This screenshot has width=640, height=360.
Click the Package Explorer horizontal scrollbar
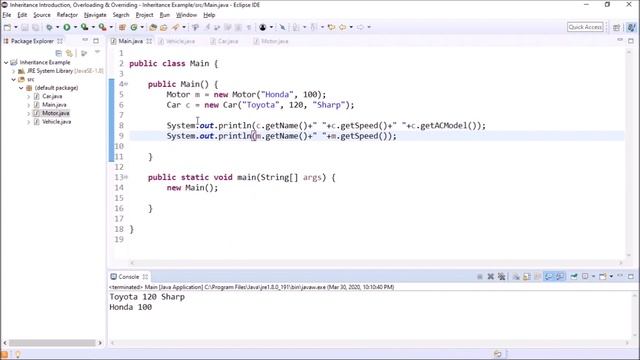click(52, 343)
